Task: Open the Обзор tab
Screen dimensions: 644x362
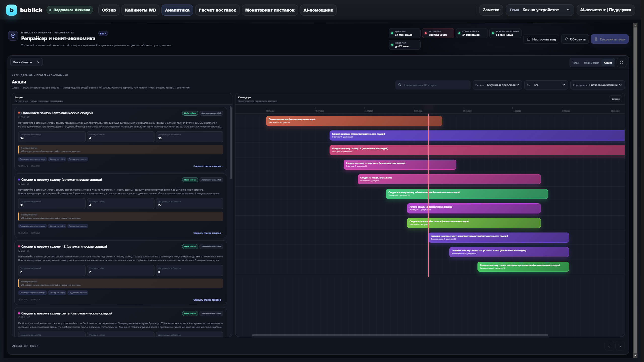Action: tap(109, 10)
